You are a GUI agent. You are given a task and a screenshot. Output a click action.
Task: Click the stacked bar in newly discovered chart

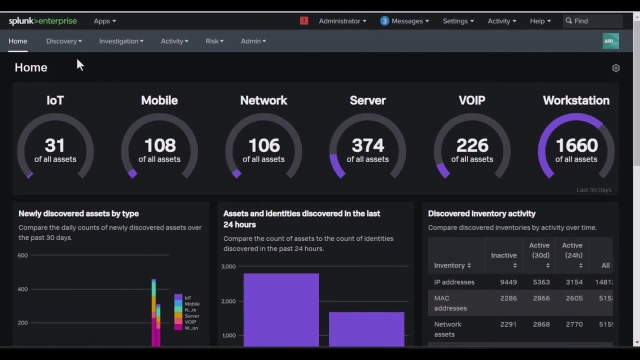tap(154, 313)
